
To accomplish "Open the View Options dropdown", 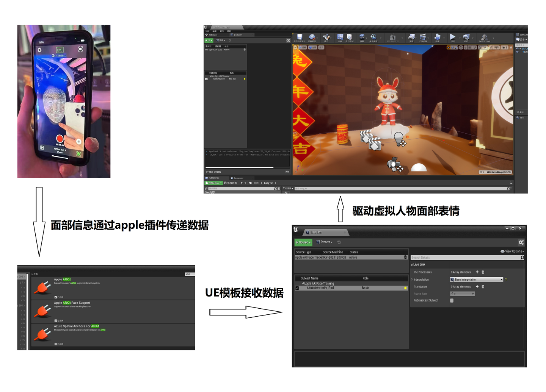I will pos(513,251).
